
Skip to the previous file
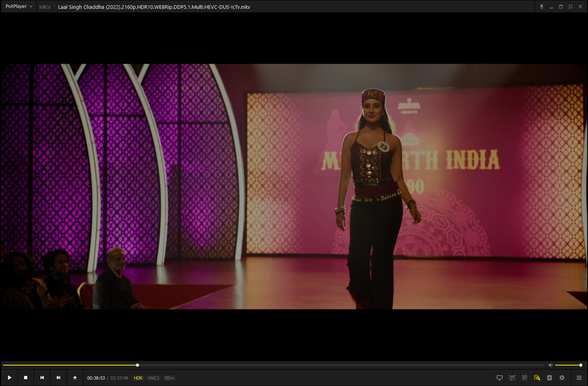point(42,378)
